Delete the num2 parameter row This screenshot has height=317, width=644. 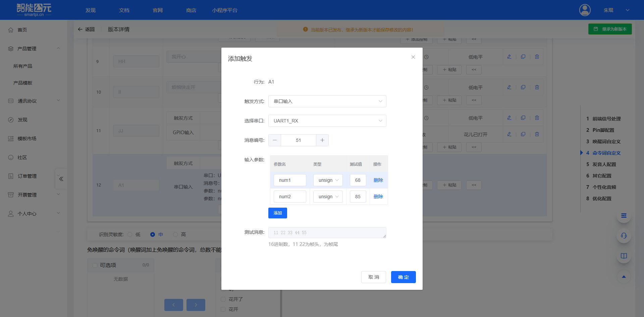point(378,197)
